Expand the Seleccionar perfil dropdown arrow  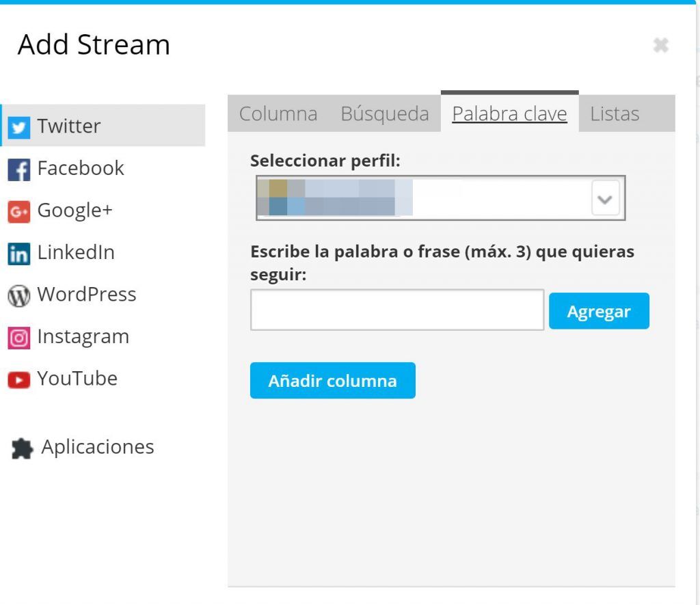click(x=606, y=199)
